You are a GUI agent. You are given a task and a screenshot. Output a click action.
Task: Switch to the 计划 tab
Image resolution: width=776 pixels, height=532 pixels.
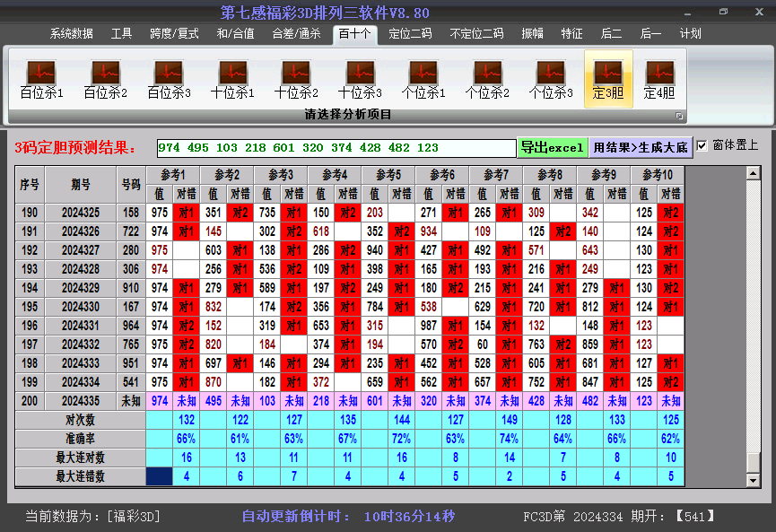click(x=691, y=34)
